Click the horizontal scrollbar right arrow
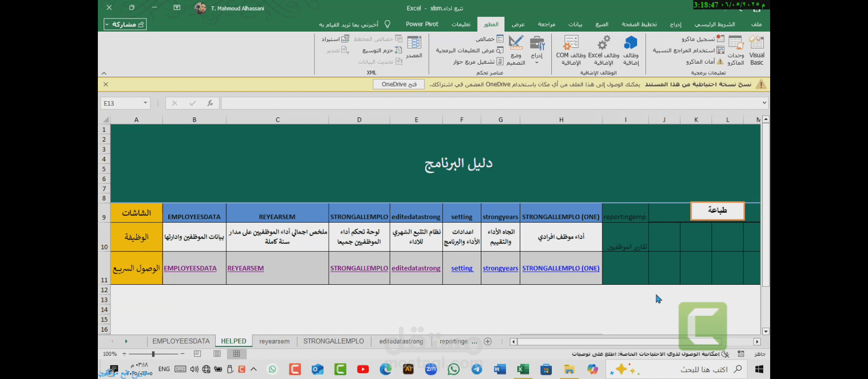The image size is (868, 379). point(757,342)
